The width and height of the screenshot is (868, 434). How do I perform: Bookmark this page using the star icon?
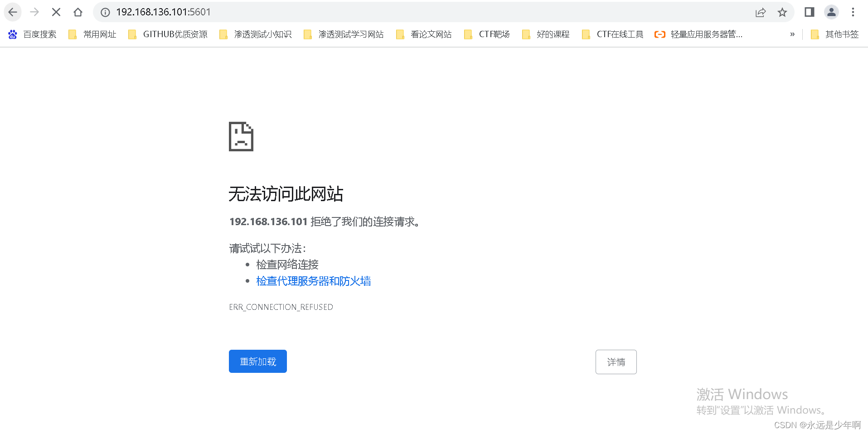click(x=783, y=12)
